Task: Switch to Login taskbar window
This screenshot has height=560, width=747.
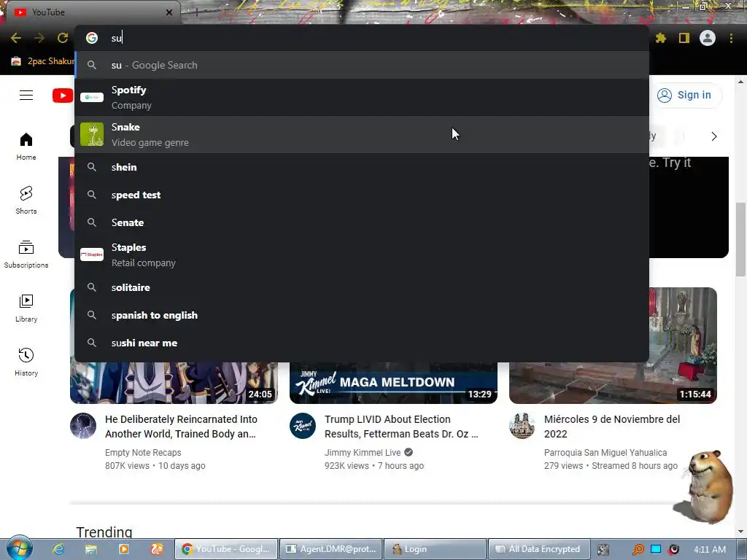Action: pyautogui.click(x=435, y=549)
